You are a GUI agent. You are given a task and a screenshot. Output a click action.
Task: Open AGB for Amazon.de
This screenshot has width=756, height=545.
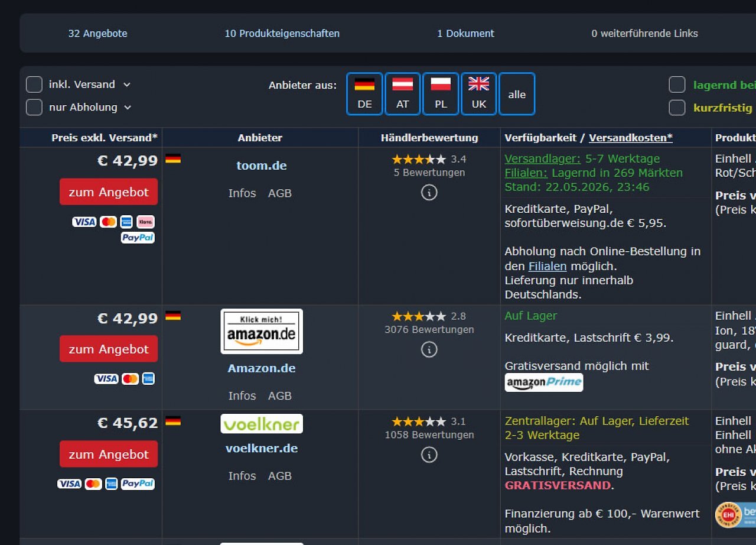(280, 395)
